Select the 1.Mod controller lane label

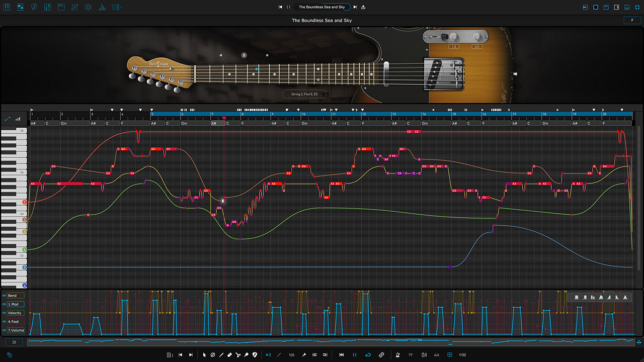point(15,304)
